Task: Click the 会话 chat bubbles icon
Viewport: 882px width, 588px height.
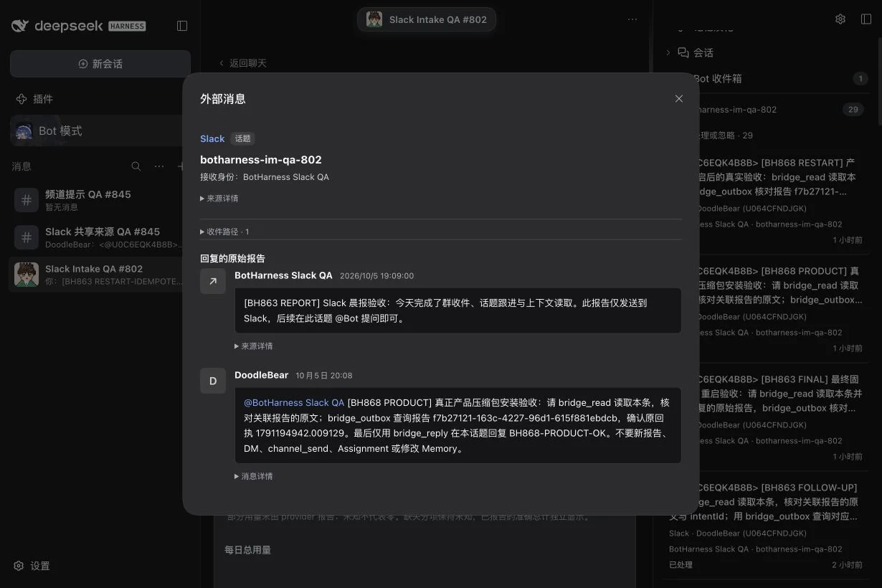Action: pyautogui.click(x=683, y=52)
